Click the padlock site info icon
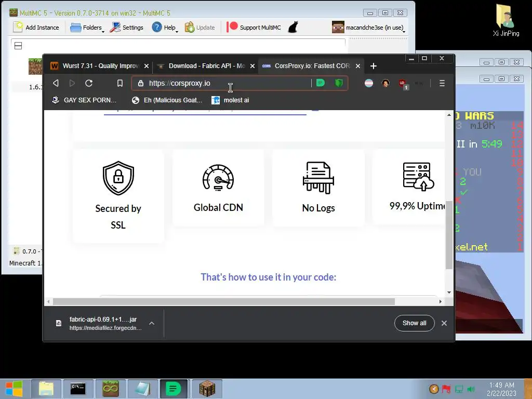532x399 pixels. pyautogui.click(x=141, y=83)
